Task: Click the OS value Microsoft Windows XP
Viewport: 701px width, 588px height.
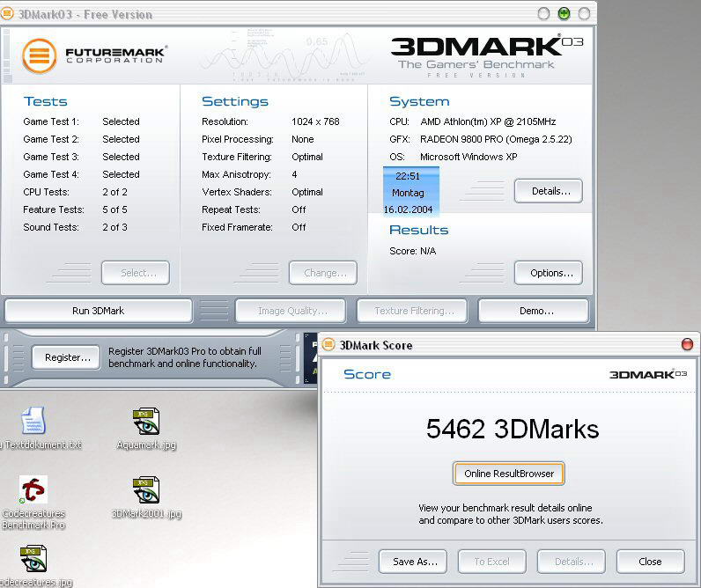Action: tap(469, 157)
